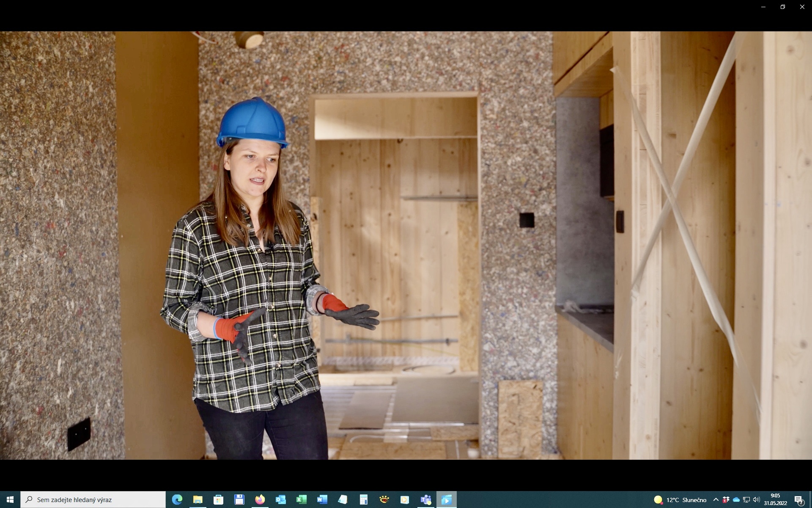Screen dimensions: 812x508
Task: Select the active Movies & TV taskbar icon
Action: coord(447,500)
